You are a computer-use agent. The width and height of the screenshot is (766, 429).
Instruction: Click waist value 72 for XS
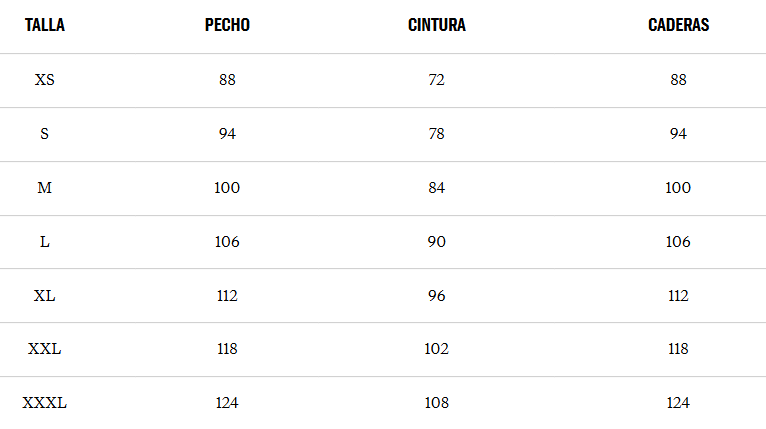click(437, 80)
